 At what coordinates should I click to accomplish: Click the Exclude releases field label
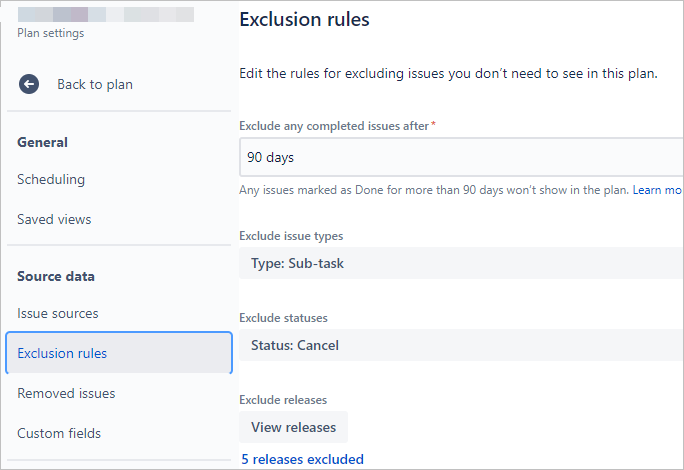[283, 400]
